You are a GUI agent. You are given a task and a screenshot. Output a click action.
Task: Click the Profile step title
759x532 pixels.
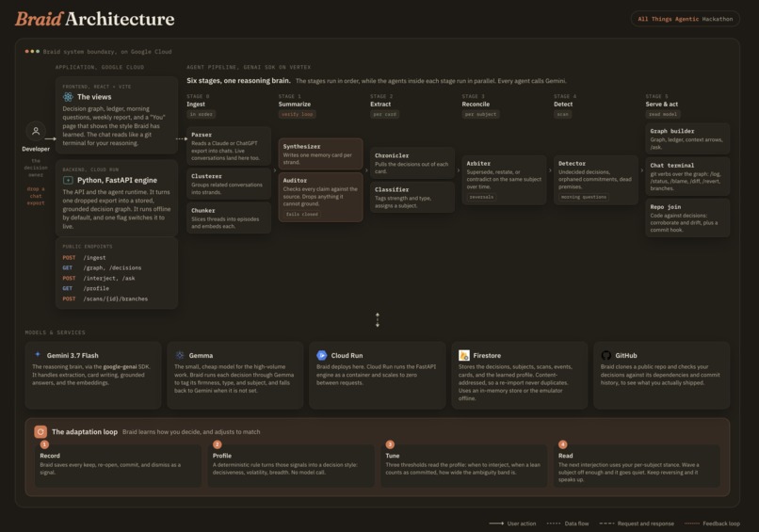[222, 456]
